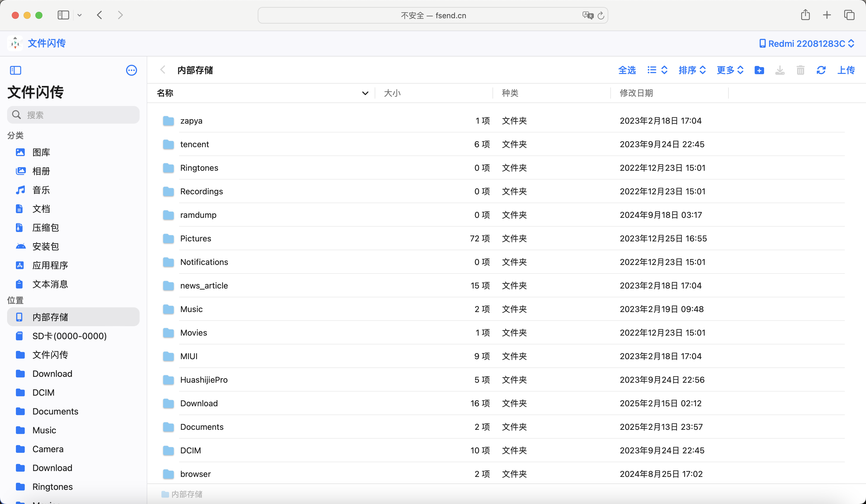This screenshot has height=504, width=866.
Task: Select the ramdump folder row
Action: pyautogui.click(x=503, y=215)
